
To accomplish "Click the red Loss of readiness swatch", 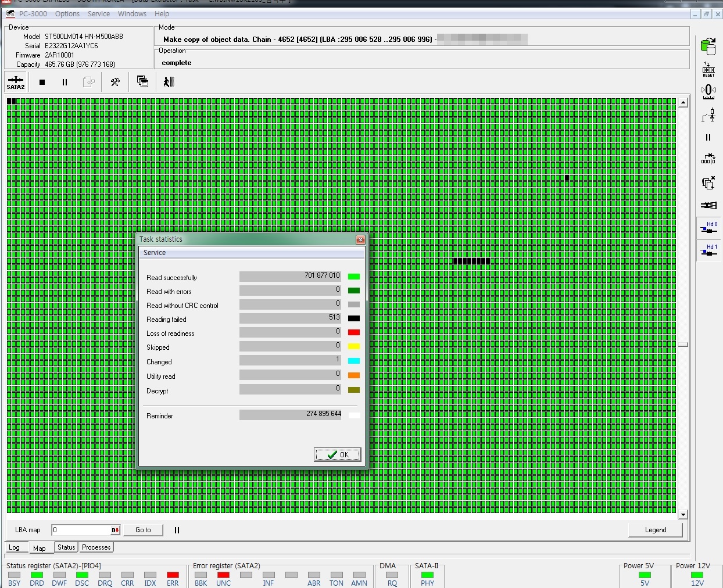I will coord(354,332).
